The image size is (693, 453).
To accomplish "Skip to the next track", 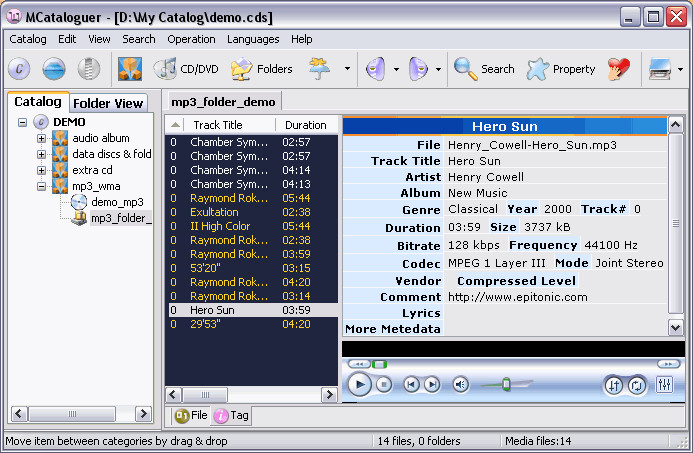I will 432,385.
